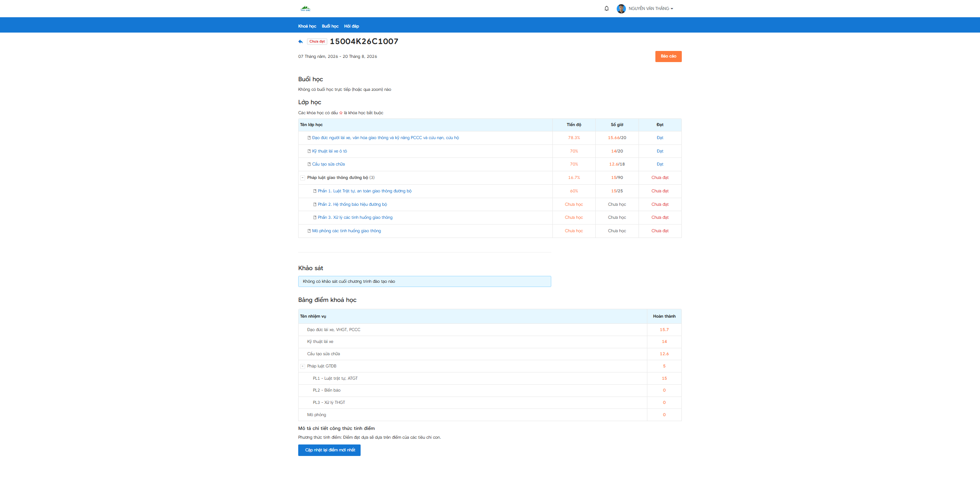The image size is (980, 487).
Task: Click the 14/20 hours cell
Action: [617, 151]
